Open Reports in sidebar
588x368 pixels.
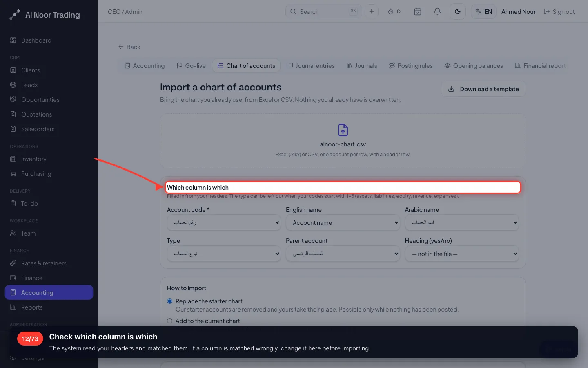(x=49, y=307)
